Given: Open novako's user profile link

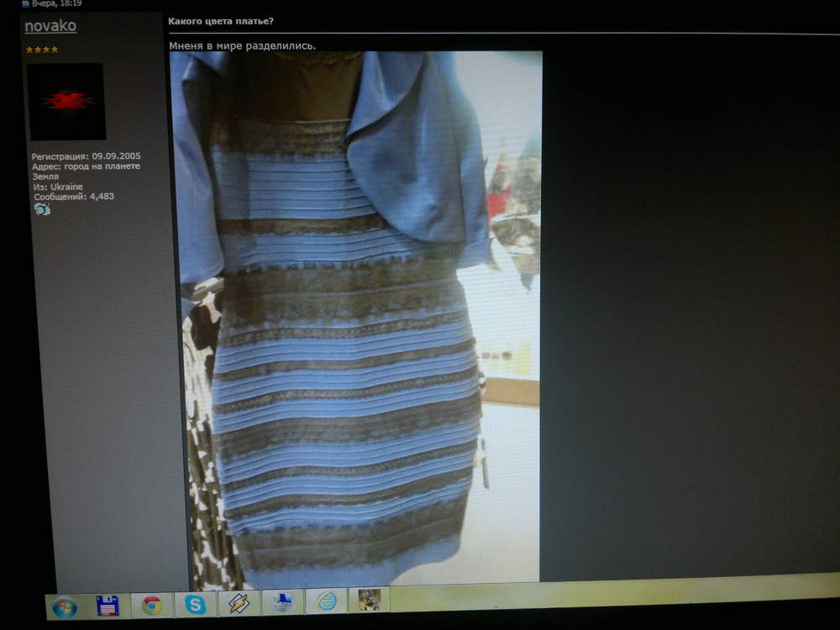Looking at the screenshot, I should tap(50, 26).
